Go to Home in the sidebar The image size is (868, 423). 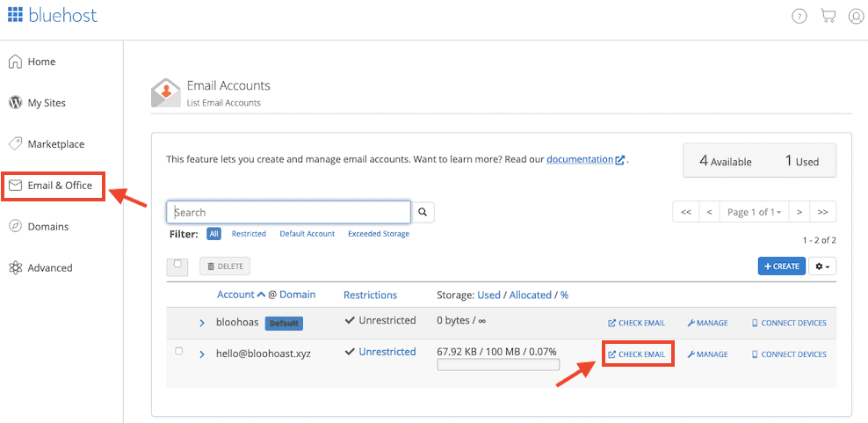[x=33, y=62]
